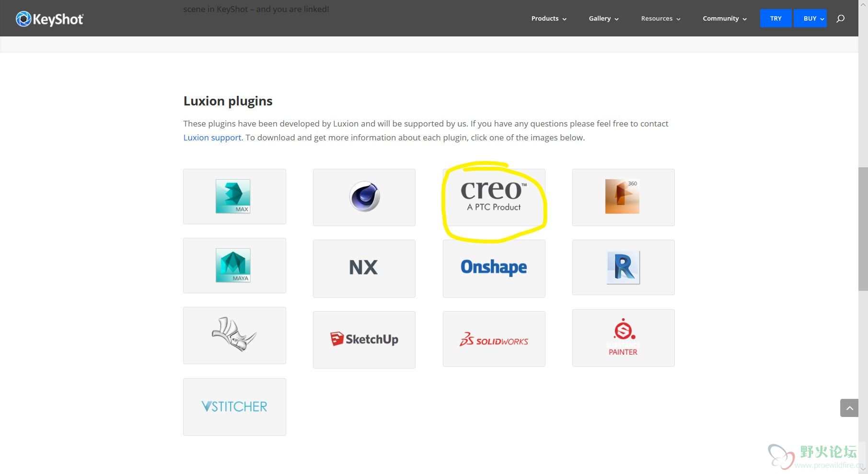Click the back-to-top arrow button
The width and height of the screenshot is (868, 474).
(849, 408)
